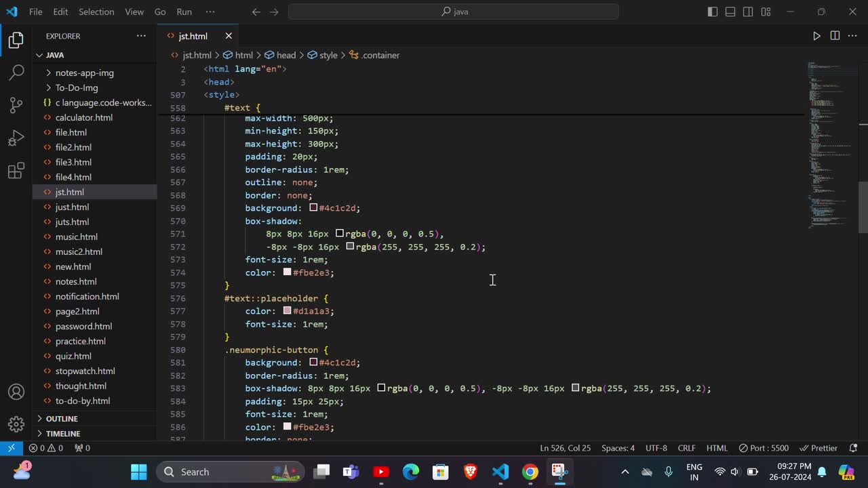Run the file with play icon
Image resolution: width=868 pixels, height=488 pixels.
[x=816, y=36]
